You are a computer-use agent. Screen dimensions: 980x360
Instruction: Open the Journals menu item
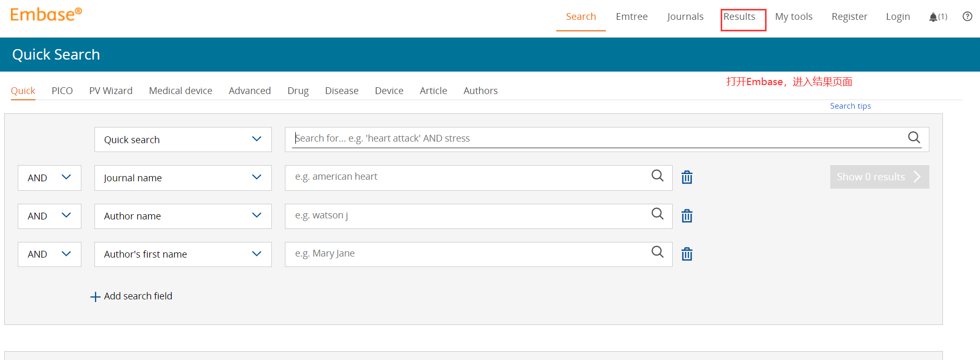pyautogui.click(x=685, y=17)
